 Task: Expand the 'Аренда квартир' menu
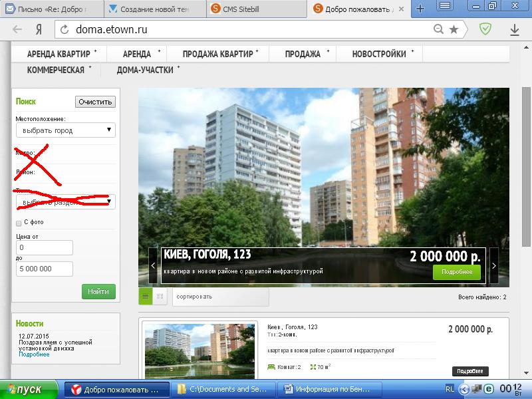click(x=59, y=54)
